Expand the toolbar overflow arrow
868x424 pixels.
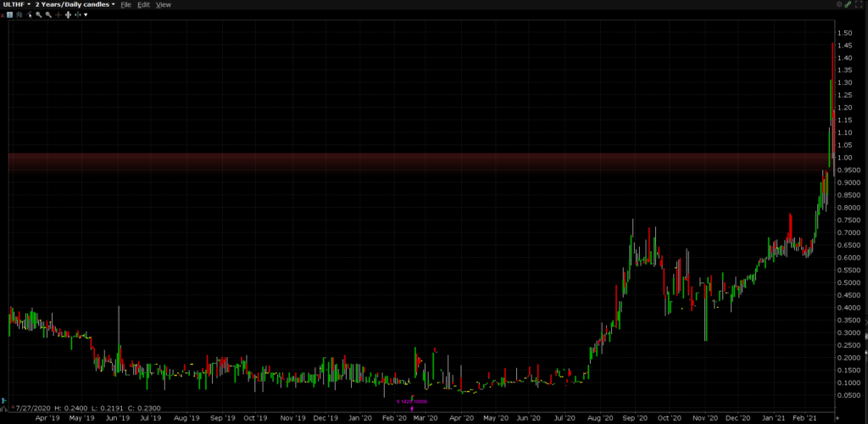click(x=86, y=15)
